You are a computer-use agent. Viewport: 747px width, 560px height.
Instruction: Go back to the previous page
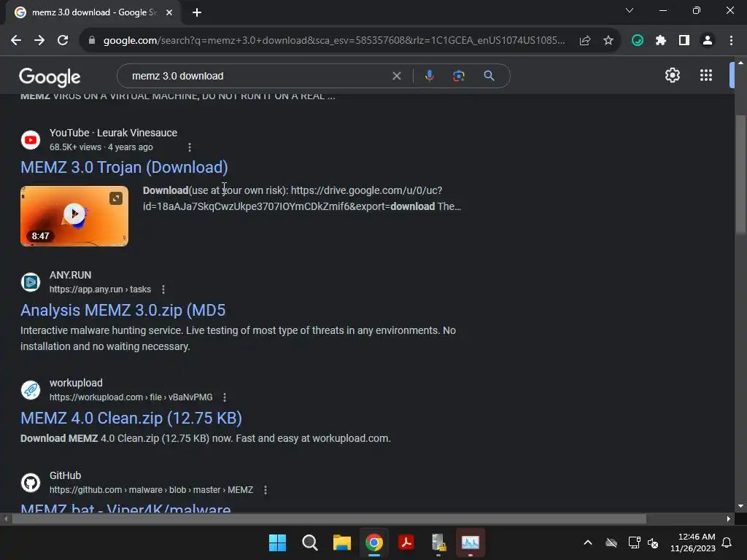(16, 41)
